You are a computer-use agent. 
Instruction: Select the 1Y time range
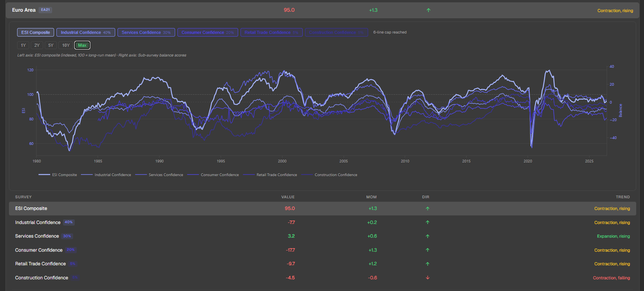(23, 45)
